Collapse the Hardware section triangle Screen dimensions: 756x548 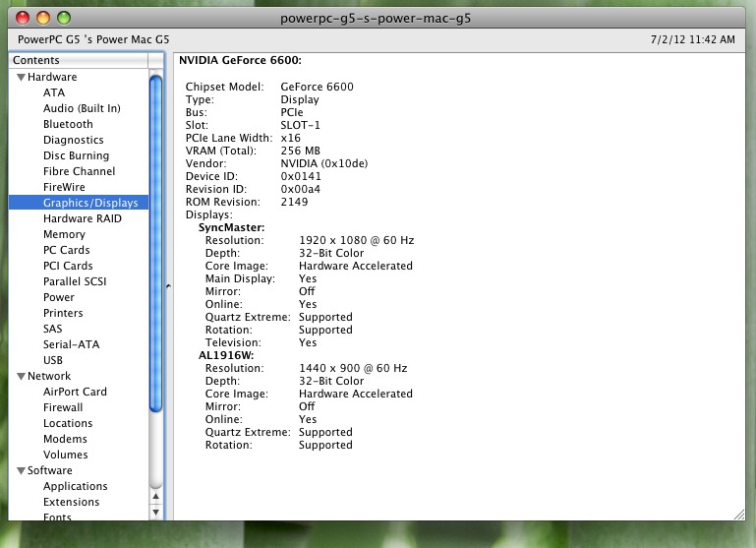click(21, 77)
